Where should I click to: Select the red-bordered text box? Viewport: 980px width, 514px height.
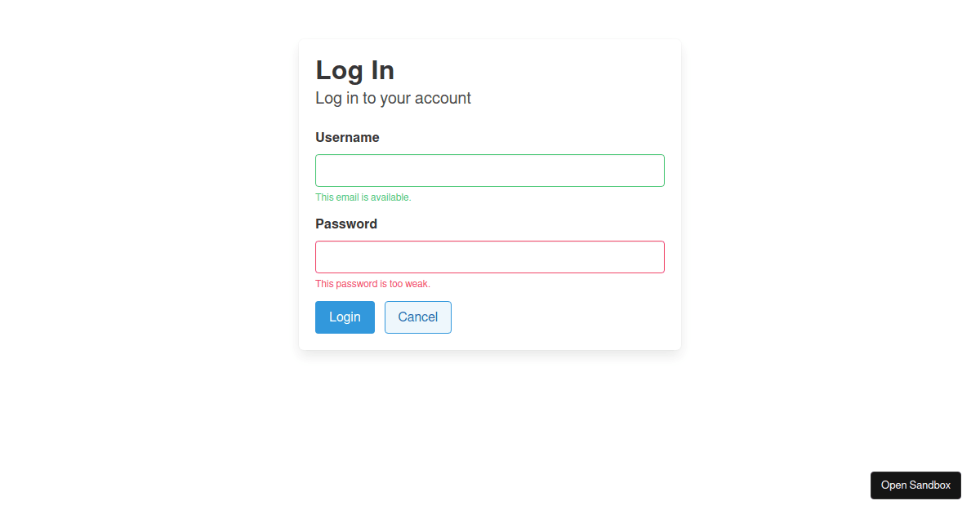pos(490,257)
